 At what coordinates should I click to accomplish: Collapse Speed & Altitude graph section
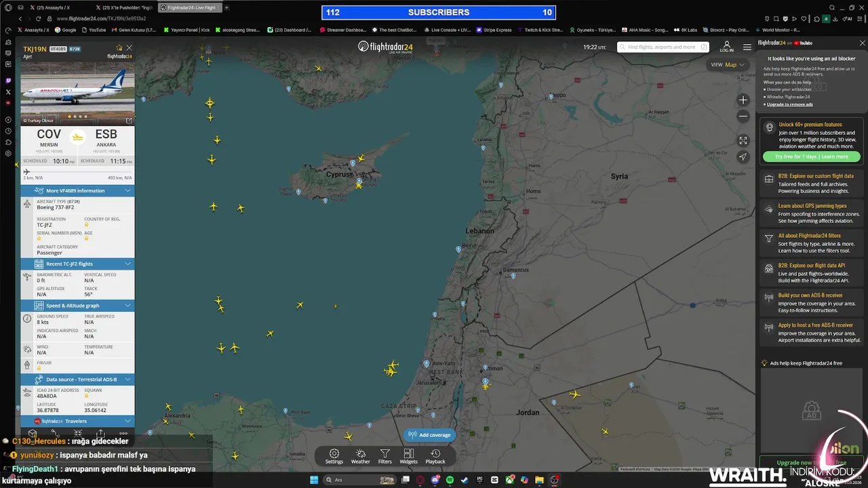tap(77, 306)
